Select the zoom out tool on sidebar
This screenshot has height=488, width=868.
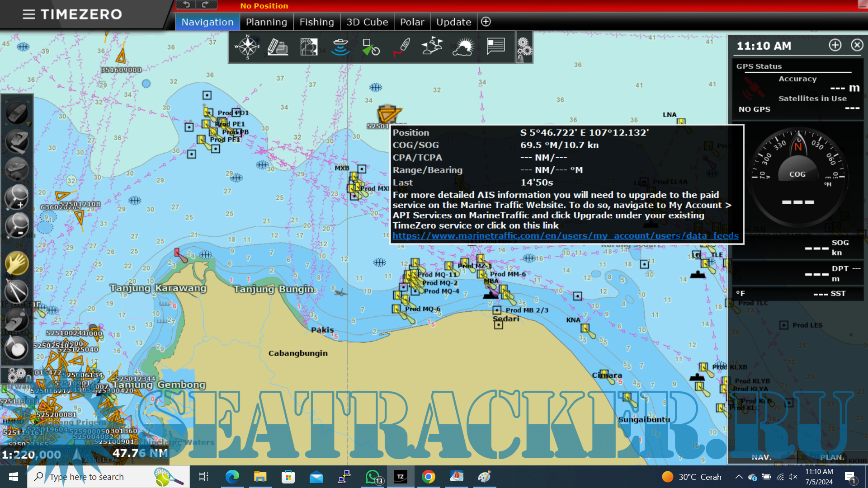[17, 226]
